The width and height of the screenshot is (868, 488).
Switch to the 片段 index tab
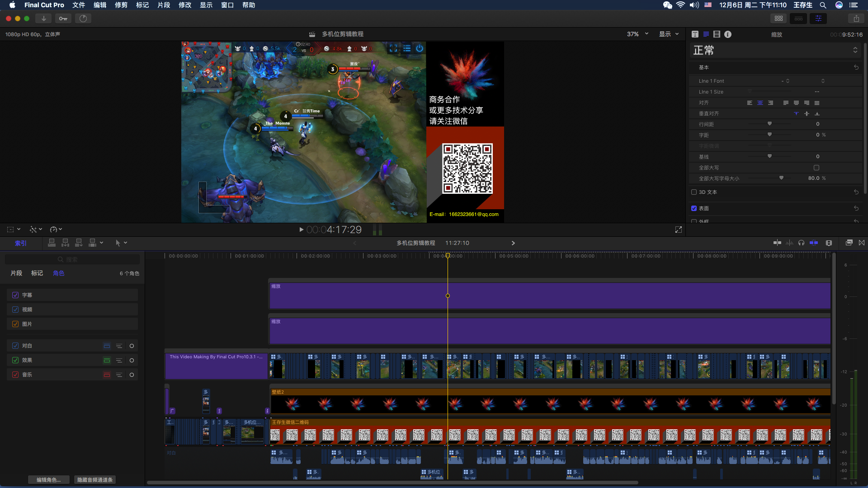click(16, 273)
